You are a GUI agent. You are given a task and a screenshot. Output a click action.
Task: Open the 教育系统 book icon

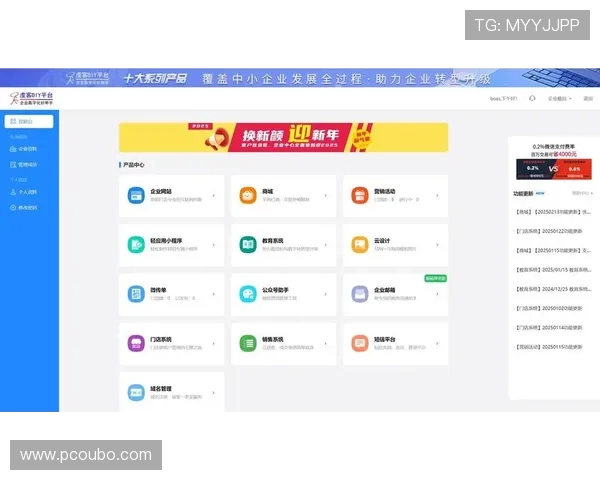coord(248,245)
